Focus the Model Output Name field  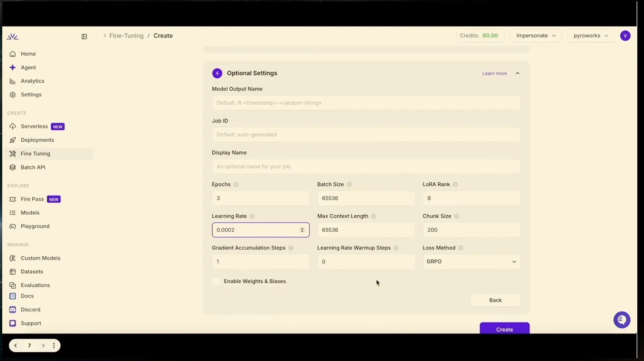point(366,103)
